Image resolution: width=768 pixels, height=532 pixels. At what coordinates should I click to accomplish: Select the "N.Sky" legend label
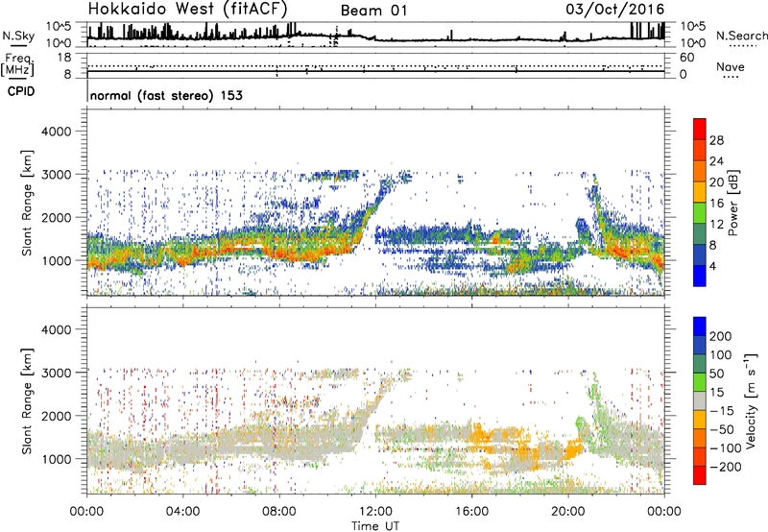pos(18,36)
